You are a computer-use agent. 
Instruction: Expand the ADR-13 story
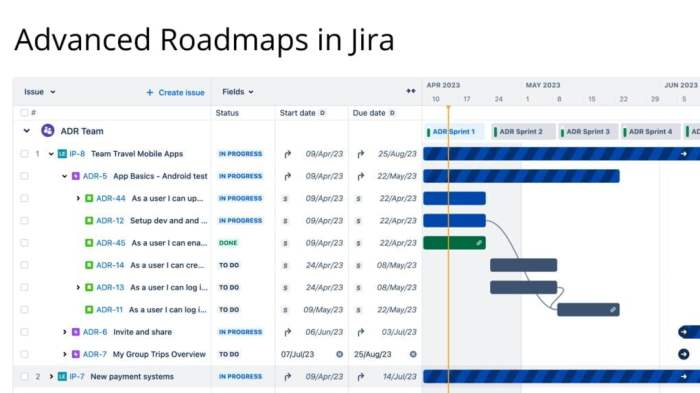[x=78, y=287]
